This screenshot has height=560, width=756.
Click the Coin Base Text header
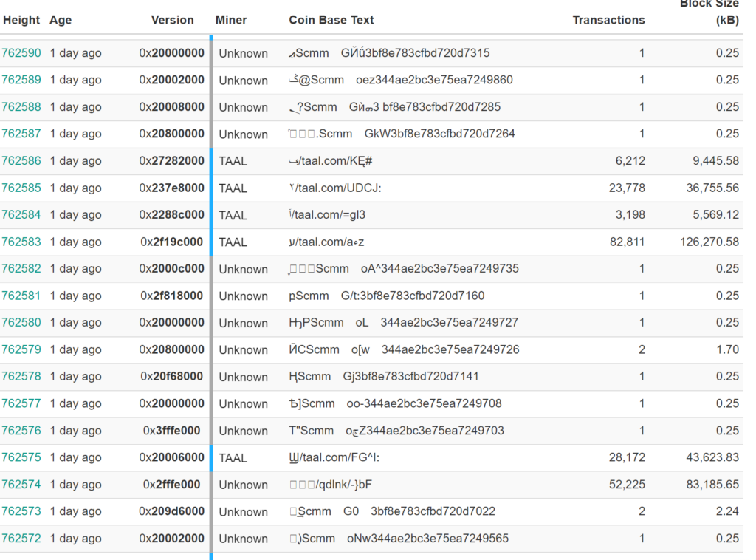(x=331, y=20)
